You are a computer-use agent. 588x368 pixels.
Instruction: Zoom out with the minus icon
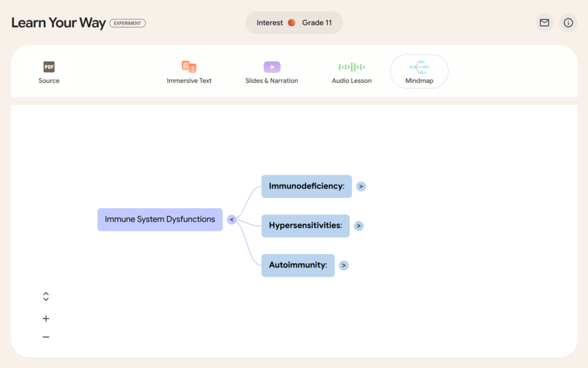click(46, 337)
